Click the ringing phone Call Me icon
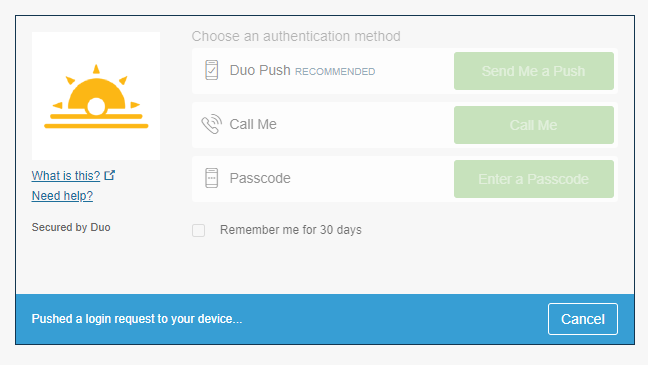This screenshot has width=648, height=365. (212, 124)
